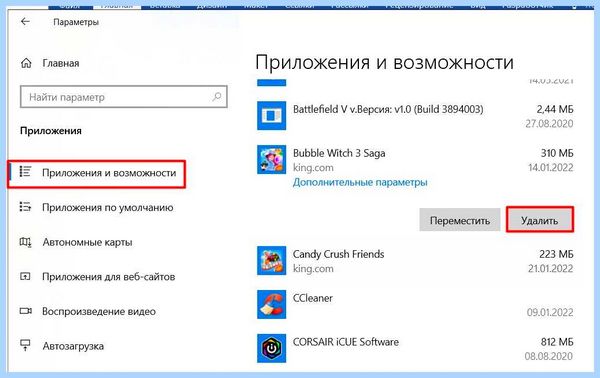
Task: Click the Battlefield V app icon
Action: point(271,116)
